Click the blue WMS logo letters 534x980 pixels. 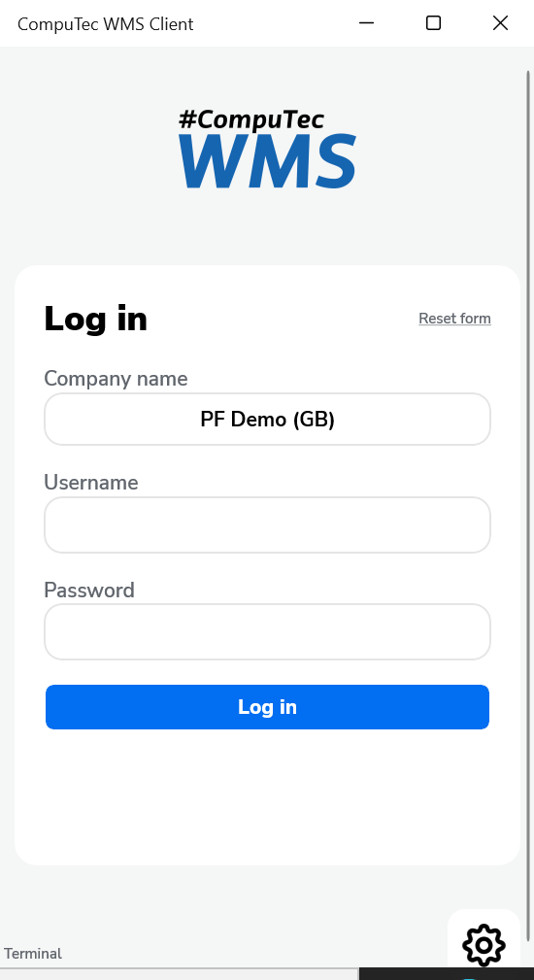click(x=267, y=160)
